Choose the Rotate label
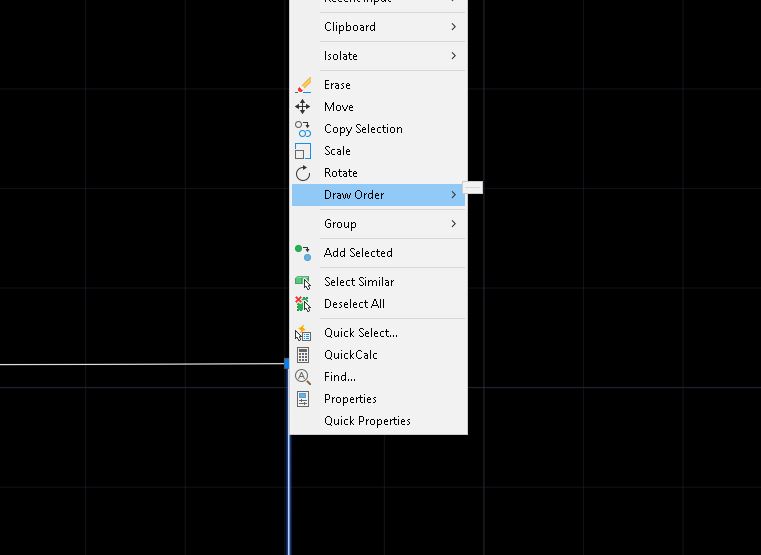 pyautogui.click(x=341, y=173)
